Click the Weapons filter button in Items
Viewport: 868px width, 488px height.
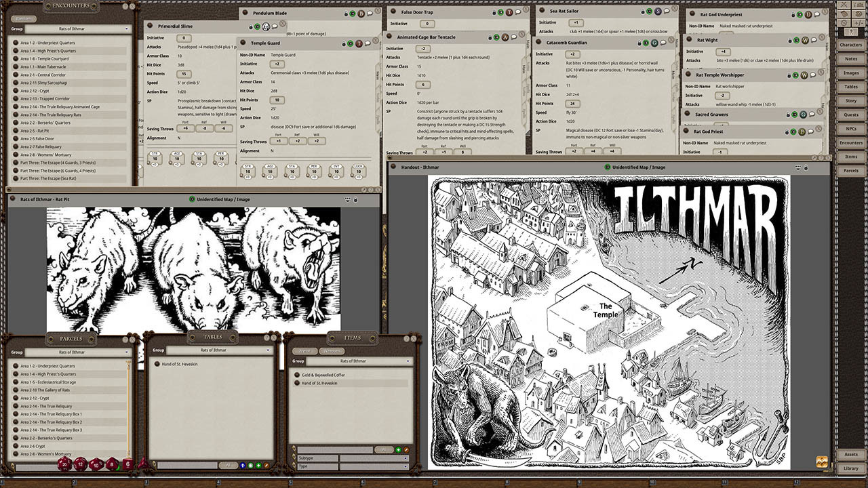[332, 351]
